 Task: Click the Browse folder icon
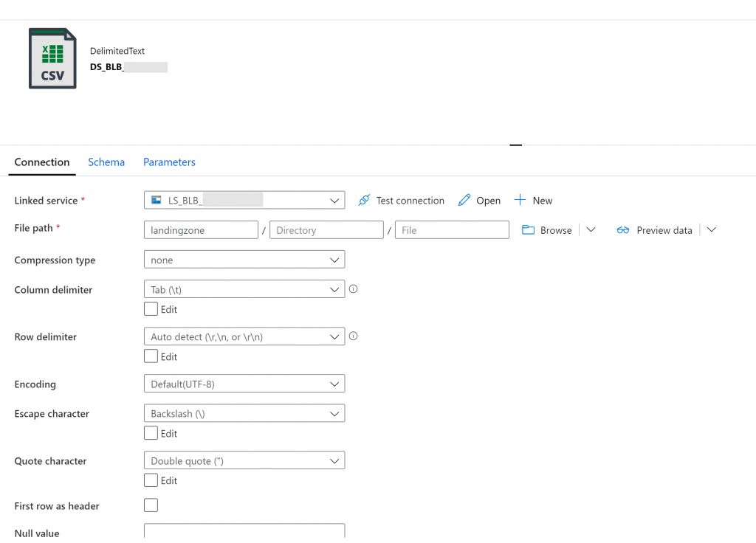pos(528,230)
